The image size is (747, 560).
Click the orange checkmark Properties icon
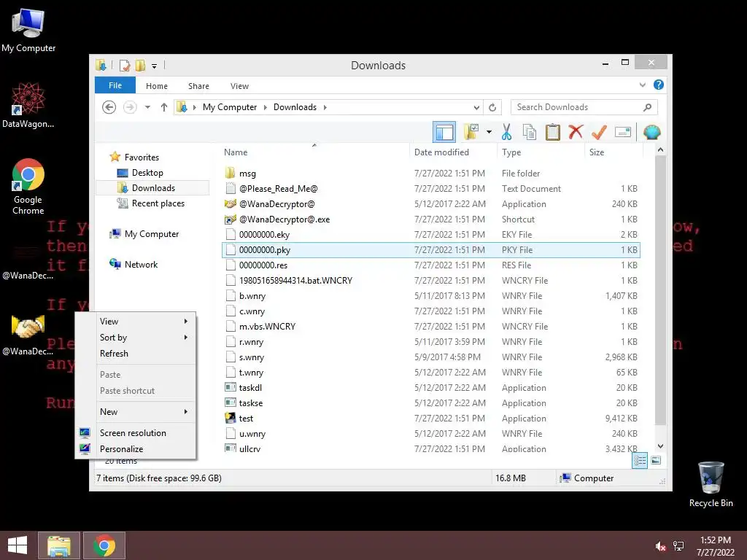click(599, 132)
